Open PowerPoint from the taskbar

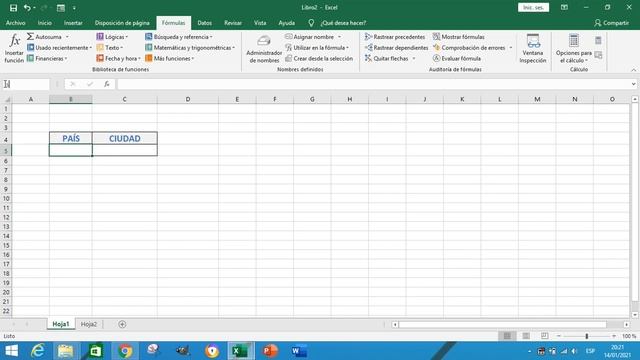click(269, 351)
